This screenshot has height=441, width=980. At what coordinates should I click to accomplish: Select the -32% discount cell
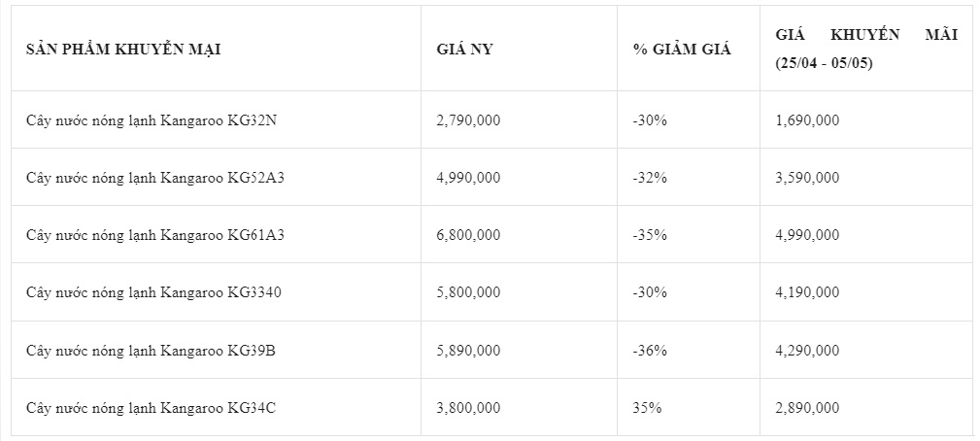coord(649,177)
